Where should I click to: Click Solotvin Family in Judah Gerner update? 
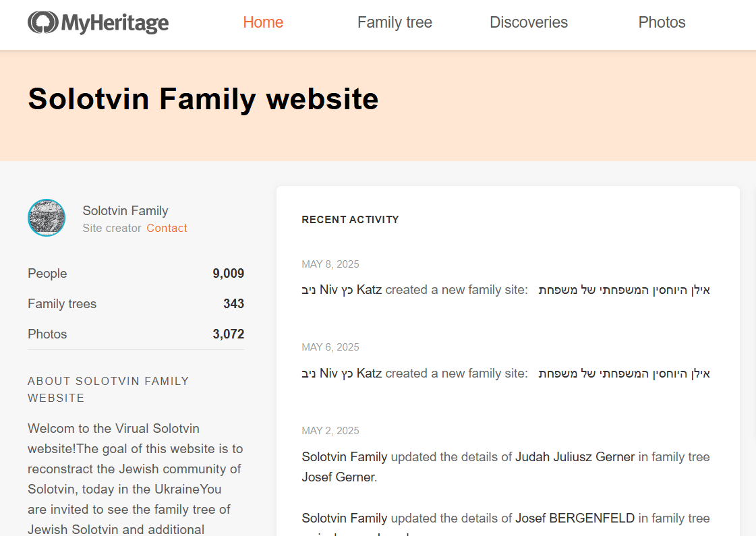tap(344, 456)
